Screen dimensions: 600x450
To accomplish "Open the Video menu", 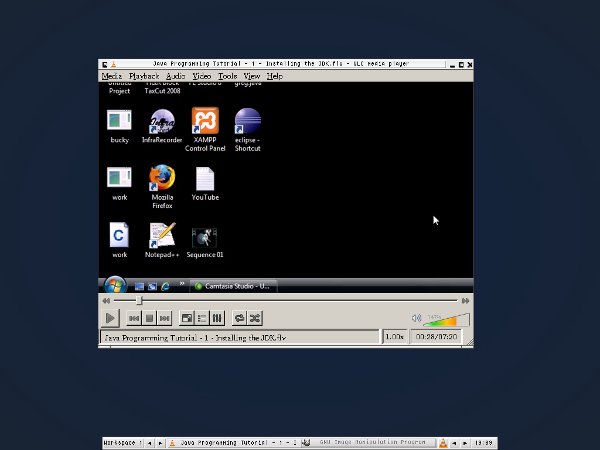I will click(x=202, y=76).
